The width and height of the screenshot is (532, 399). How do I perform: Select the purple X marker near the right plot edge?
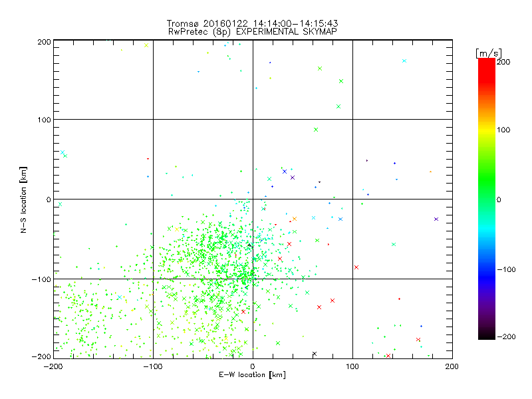pos(436,219)
